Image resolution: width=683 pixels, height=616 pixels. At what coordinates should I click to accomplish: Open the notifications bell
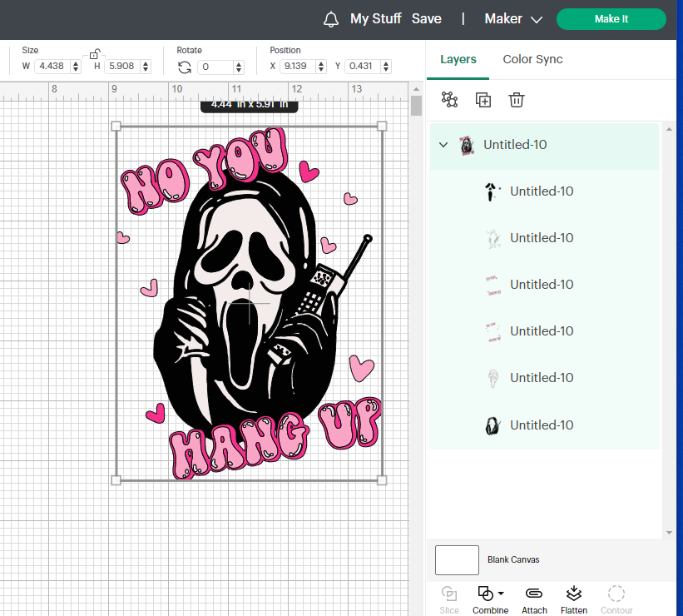point(331,19)
